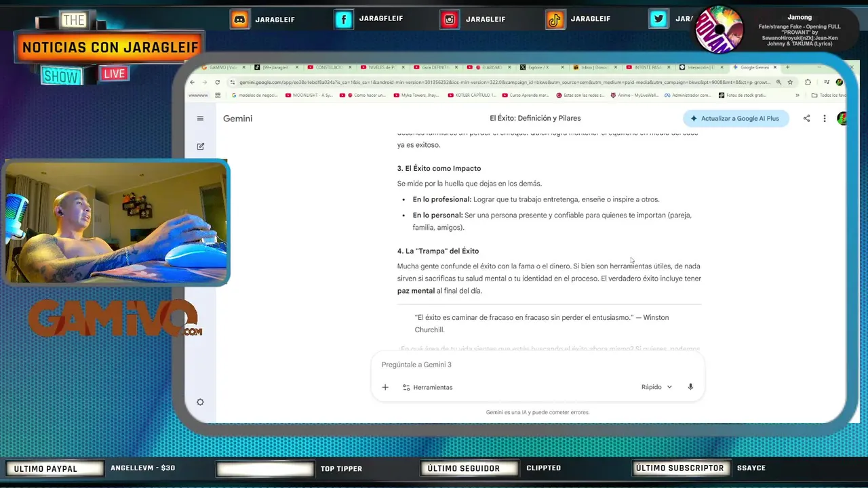Click heading '3. El Éxito como Impacto'
Image resolution: width=868 pixels, height=488 pixels.
tap(439, 168)
